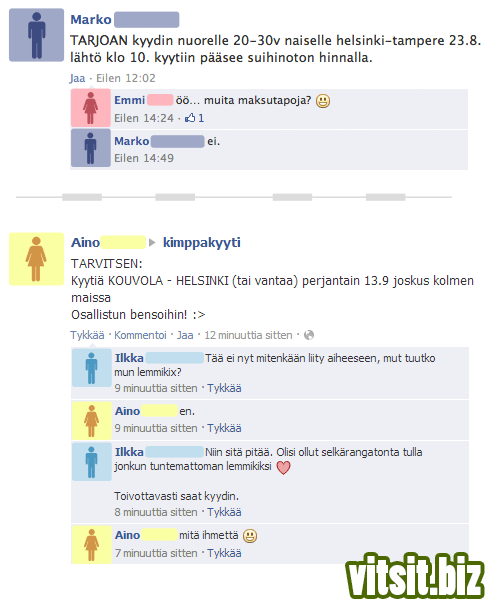The width and height of the screenshot is (485, 601).
Task: Click the thumbs-up like icon on Emmi's comment
Action: pyautogui.click(x=190, y=118)
